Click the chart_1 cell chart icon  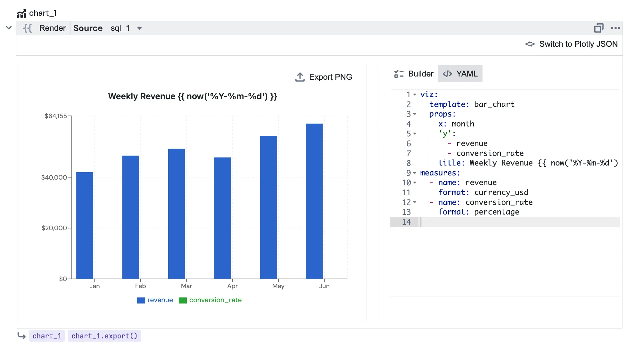point(21,13)
